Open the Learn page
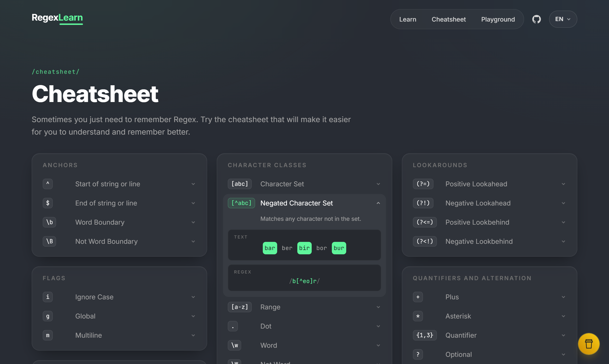Image resolution: width=609 pixels, height=364 pixels. click(408, 19)
